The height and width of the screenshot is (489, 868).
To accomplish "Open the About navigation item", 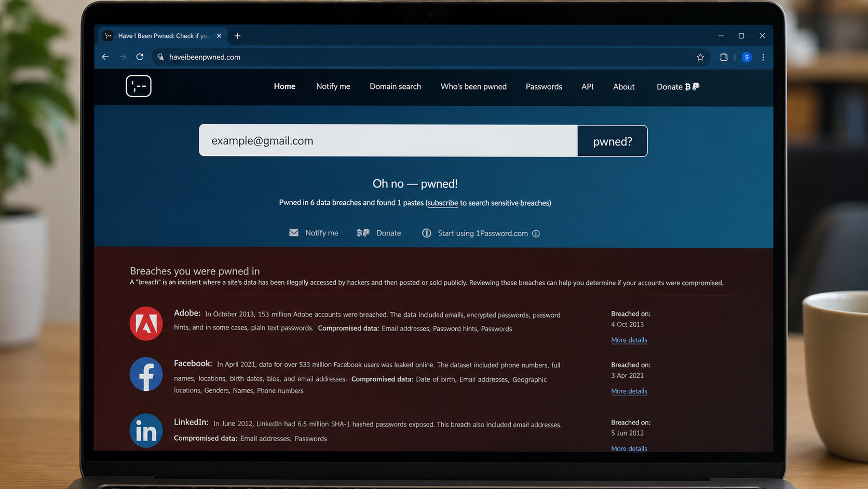I will [x=623, y=87].
